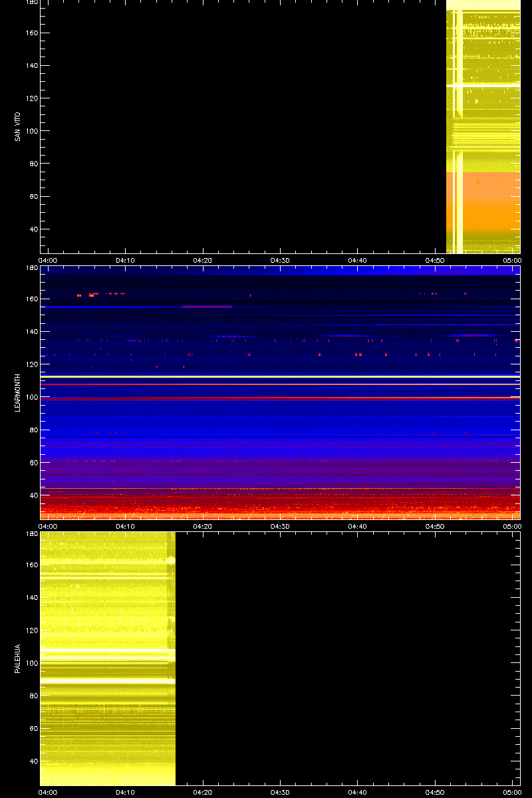This screenshot has height=798, width=532.
Task: Click 140 frequency tick on Palehua axis
Action: pyautogui.click(x=31, y=598)
